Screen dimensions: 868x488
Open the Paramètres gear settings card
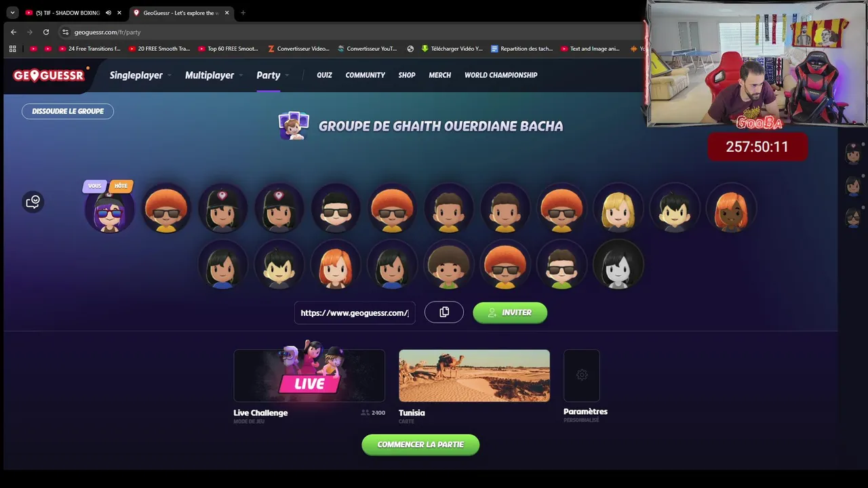tap(582, 375)
